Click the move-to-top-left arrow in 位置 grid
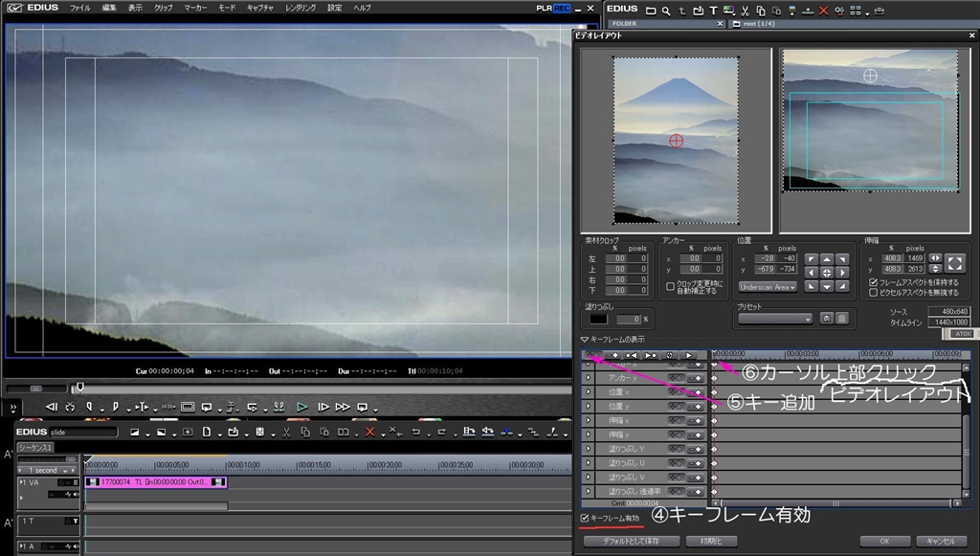The width and height of the screenshot is (980, 556). point(812,259)
